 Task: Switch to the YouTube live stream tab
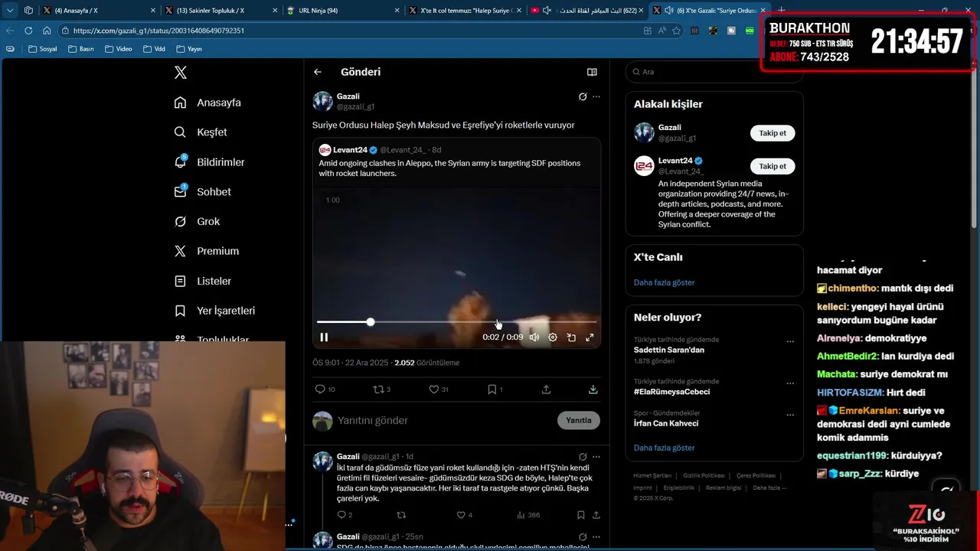pyautogui.click(x=587, y=11)
